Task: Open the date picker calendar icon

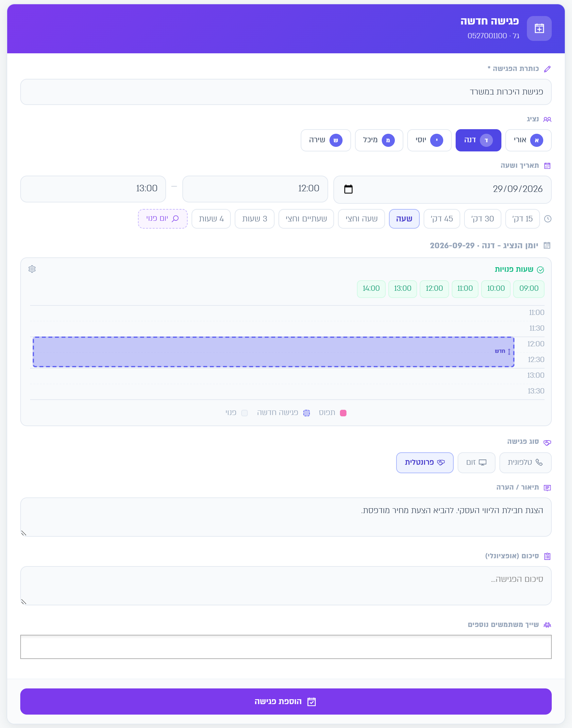Action: coord(348,189)
